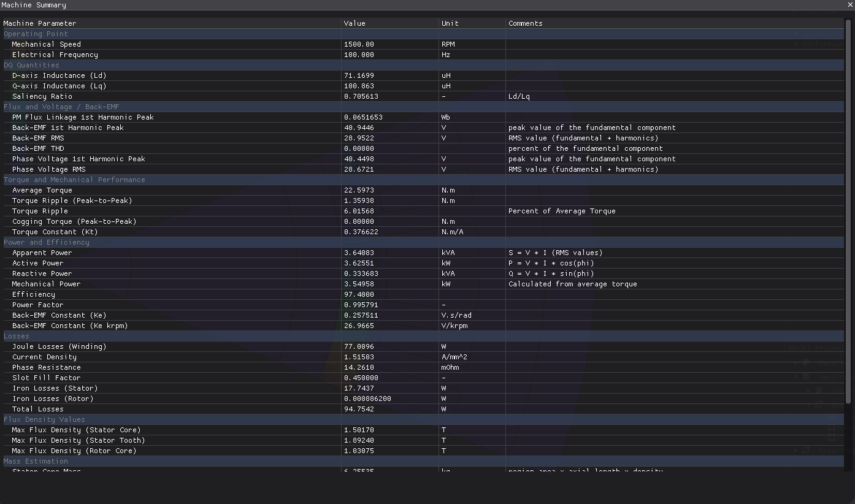Click the Electrical Frequency parameter label
The height and width of the screenshot is (504, 855).
[x=55, y=55]
